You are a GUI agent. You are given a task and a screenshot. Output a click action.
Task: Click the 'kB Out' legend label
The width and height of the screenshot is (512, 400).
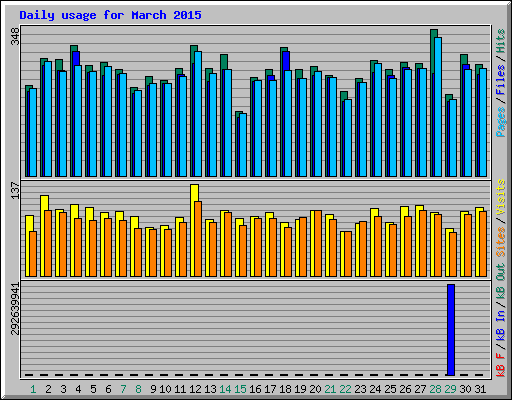[x=501, y=281]
